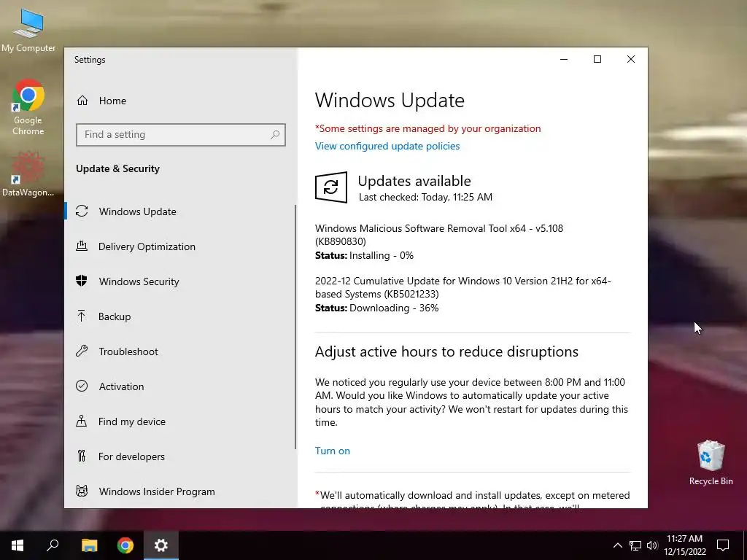Open the Backup arrow icon
Image resolution: width=747 pixels, height=560 pixels.
(x=82, y=316)
